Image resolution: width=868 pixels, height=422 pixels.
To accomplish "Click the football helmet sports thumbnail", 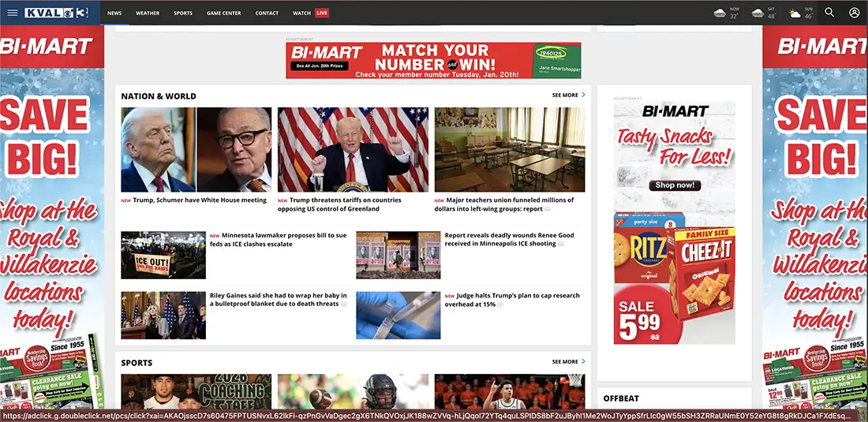I will pos(353,391).
